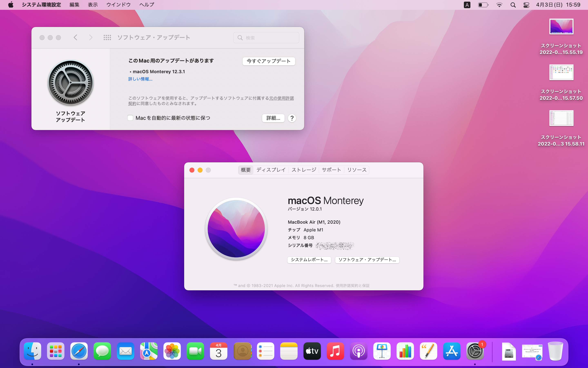Switch to ディスプレイ tab
The image size is (588, 368).
(x=271, y=170)
